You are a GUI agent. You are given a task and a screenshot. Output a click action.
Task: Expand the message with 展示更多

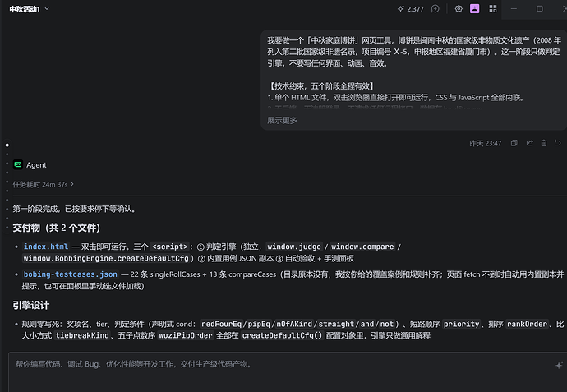(x=282, y=121)
